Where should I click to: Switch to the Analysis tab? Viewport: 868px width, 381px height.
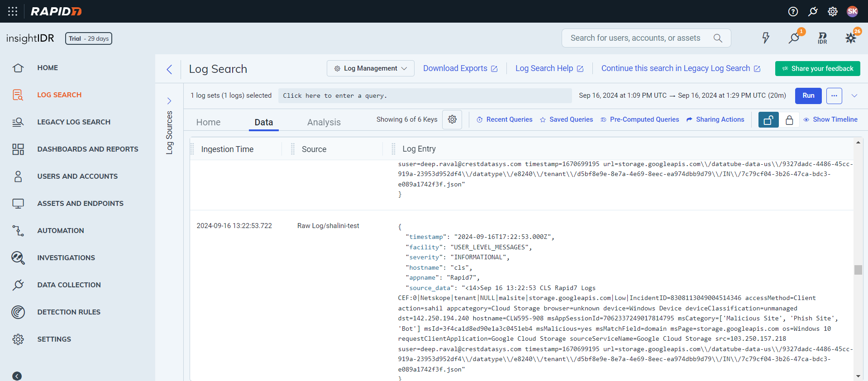(324, 122)
